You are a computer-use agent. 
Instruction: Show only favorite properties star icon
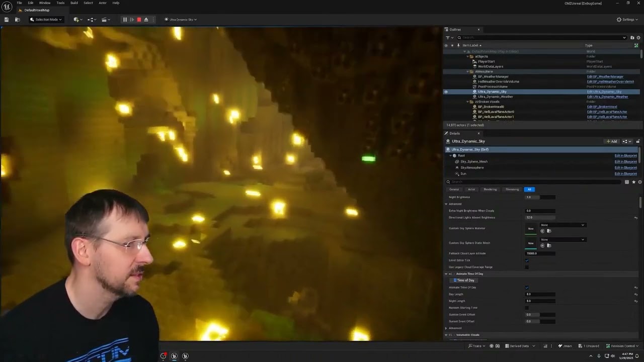633,182
